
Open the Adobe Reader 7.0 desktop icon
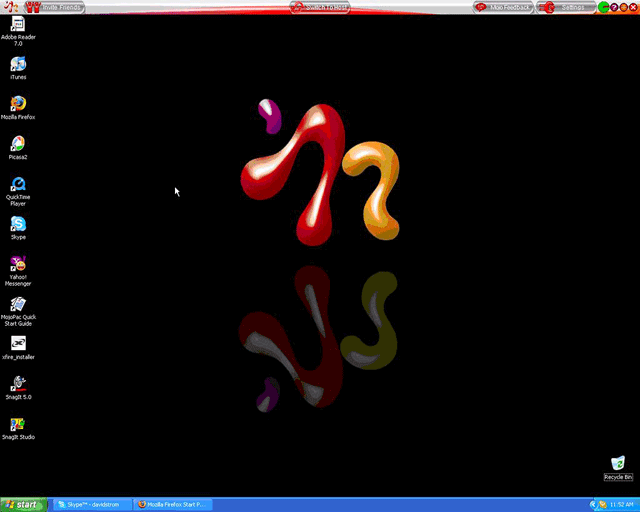click(x=18, y=31)
